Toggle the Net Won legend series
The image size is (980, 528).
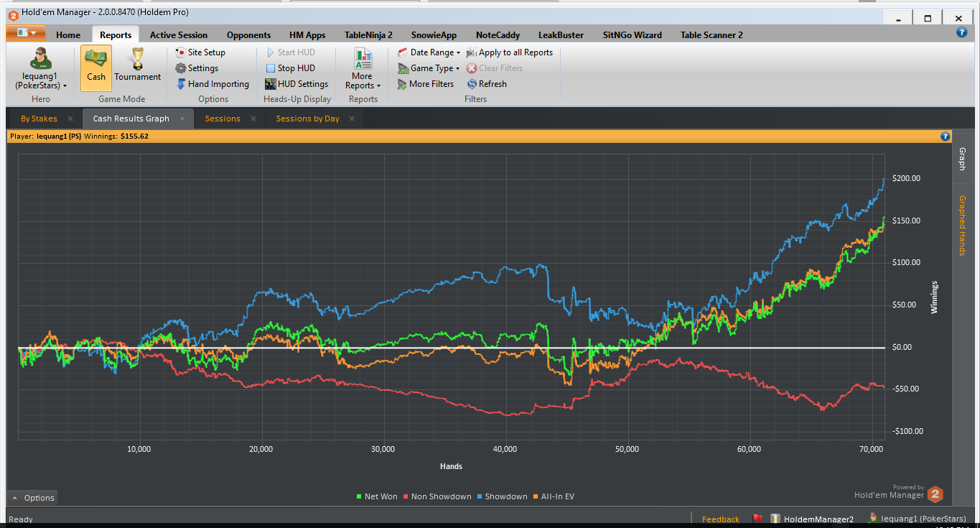(x=377, y=496)
